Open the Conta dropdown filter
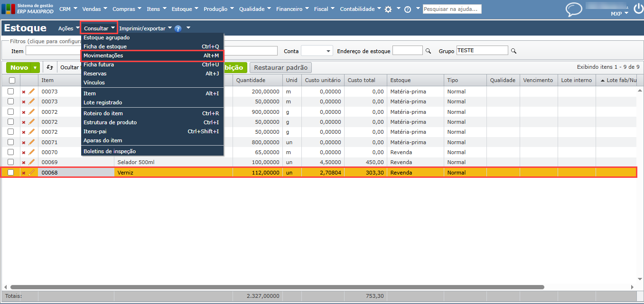 [317, 51]
